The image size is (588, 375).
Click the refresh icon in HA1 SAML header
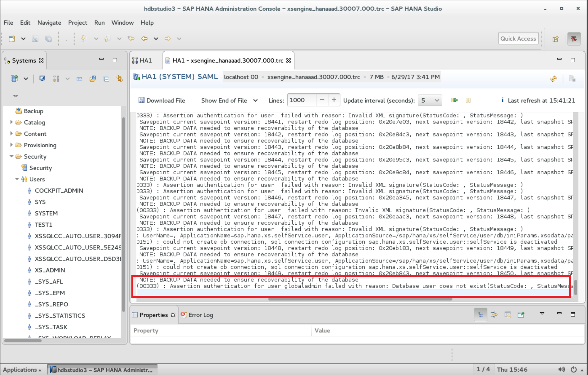[x=554, y=79]
